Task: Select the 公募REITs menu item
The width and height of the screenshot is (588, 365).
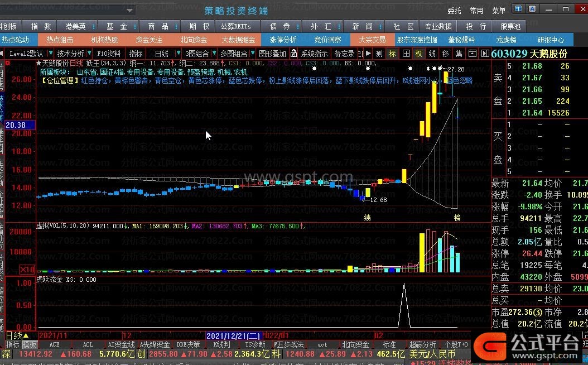Action: tap(235, 27)
